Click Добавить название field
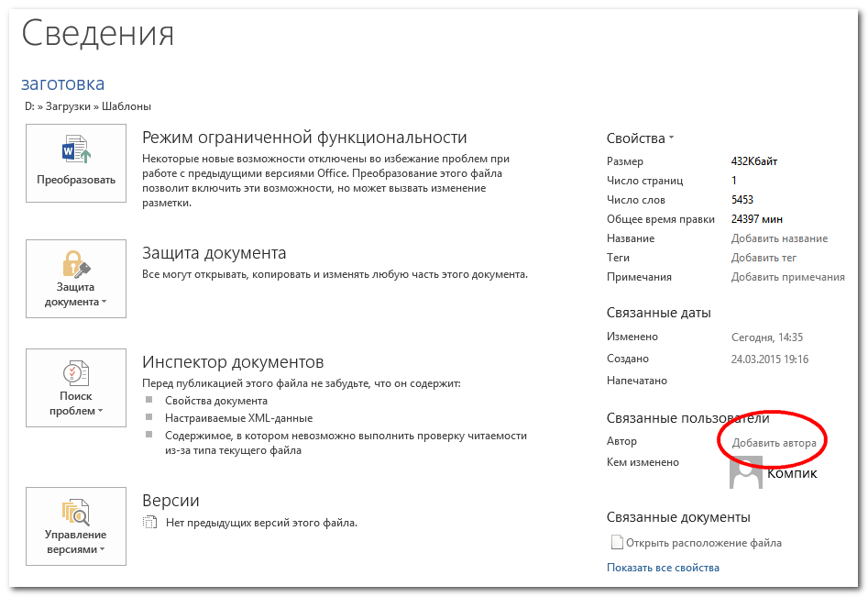Screen dimensions: 868x597 (779, 238)
